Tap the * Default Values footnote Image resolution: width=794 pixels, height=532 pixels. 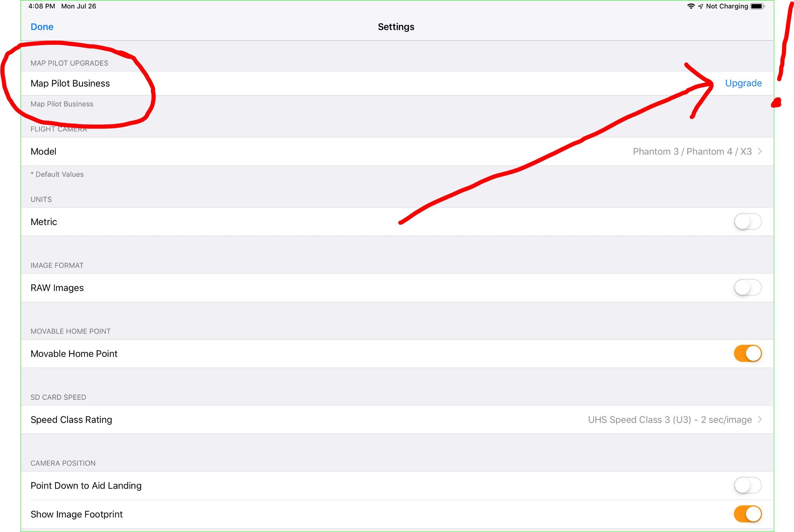57,174
